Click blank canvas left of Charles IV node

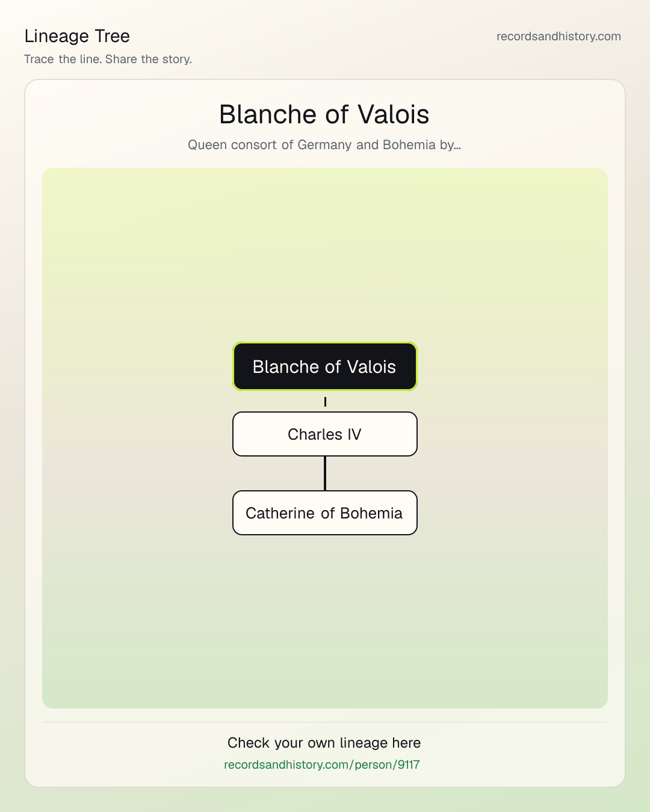(x=138, y=434)
